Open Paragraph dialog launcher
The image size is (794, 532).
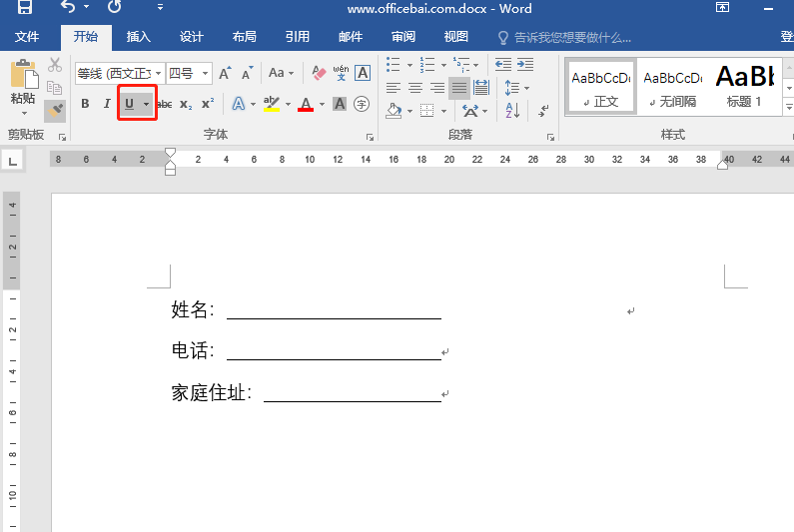pyautogui.click(x=550, y=137)
